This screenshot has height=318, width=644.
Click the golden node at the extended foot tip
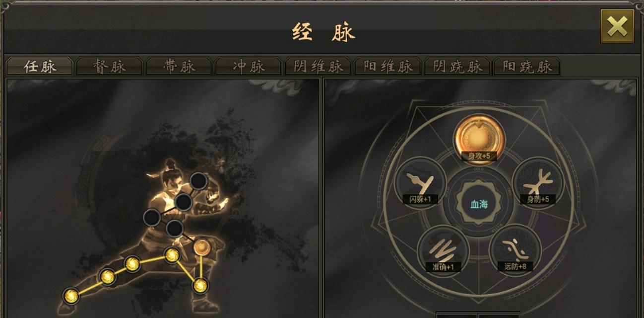pos(71,296)
